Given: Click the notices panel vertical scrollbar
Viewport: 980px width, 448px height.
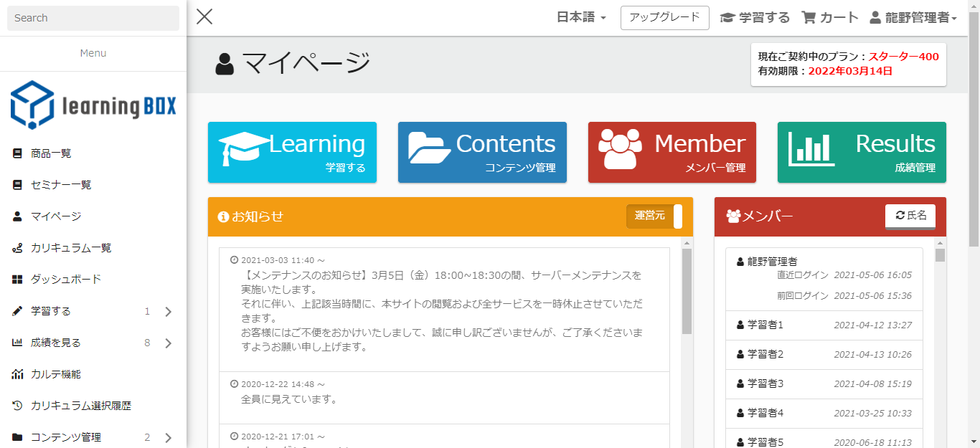Looking at the screenshot, I should click(687, 291).
